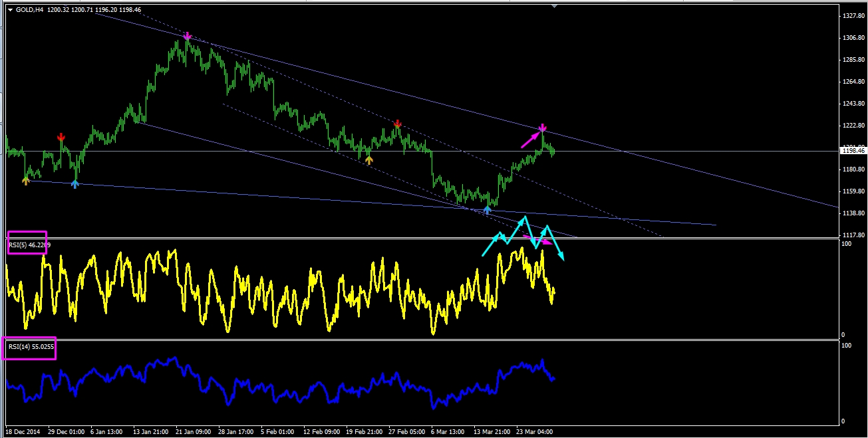Click the 1285.80 price axis label
868x438 pixels.
852,60
